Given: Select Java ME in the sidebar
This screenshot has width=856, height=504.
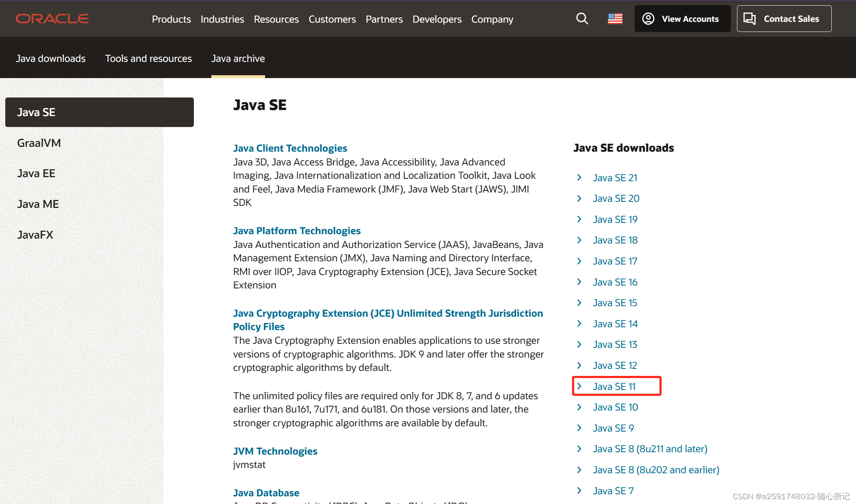Looking at the screenshot, I should tap(38, 204).
